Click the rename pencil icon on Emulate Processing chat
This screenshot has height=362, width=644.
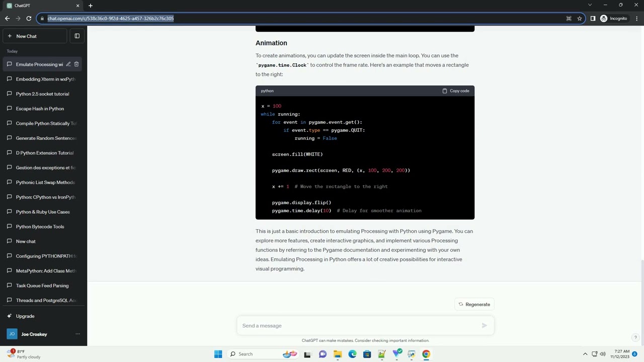tap(68, 64)
